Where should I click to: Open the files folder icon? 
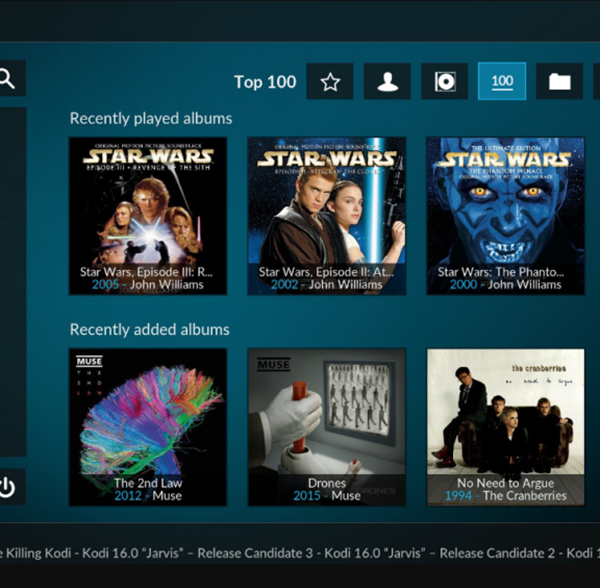(559, 81)
